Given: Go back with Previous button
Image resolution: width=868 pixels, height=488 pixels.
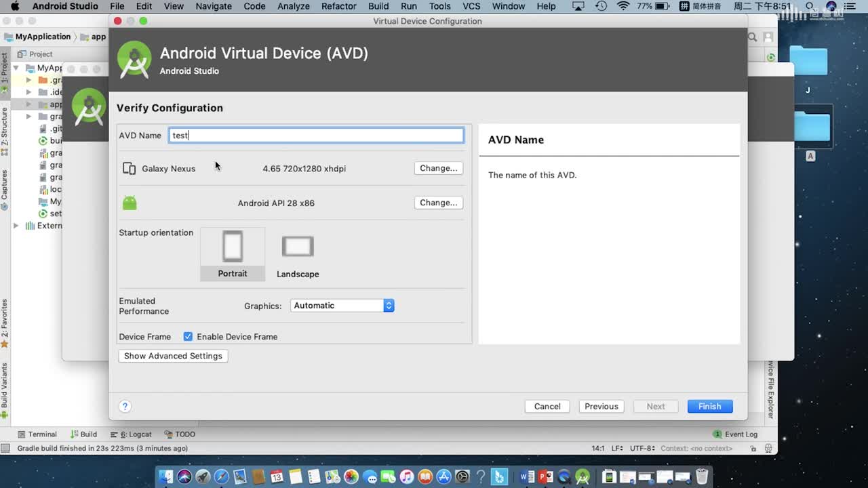Looking at the screenshot, I should [601, 406].
